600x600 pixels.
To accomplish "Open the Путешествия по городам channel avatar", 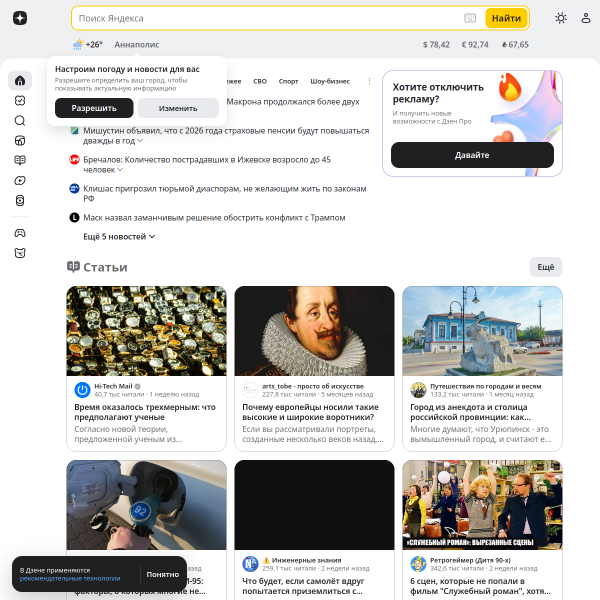I will tap(418, 390).
